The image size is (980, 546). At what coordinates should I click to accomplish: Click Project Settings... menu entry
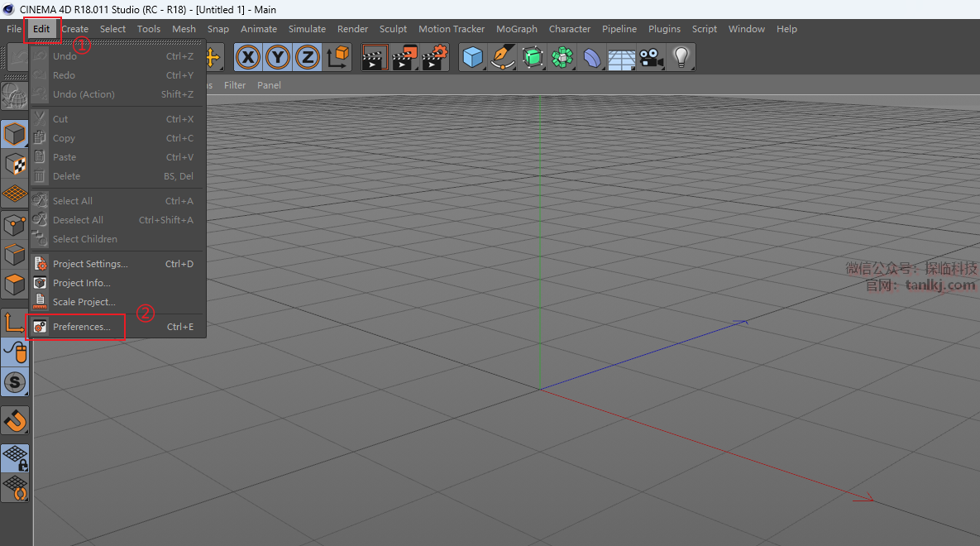pyautogui.click(x=90, y=264)
